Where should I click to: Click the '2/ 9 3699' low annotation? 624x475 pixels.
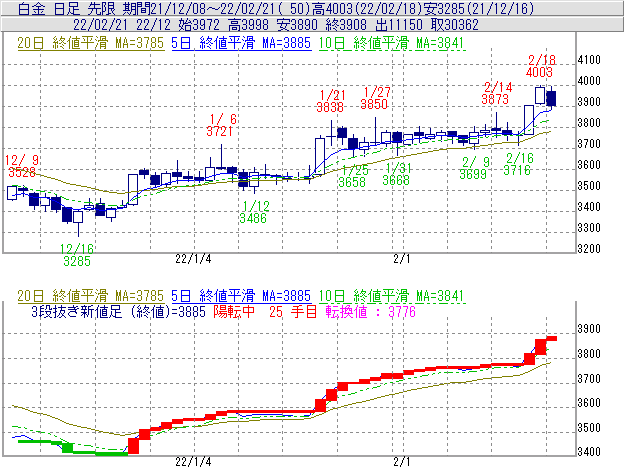click(x=474, y=168)
